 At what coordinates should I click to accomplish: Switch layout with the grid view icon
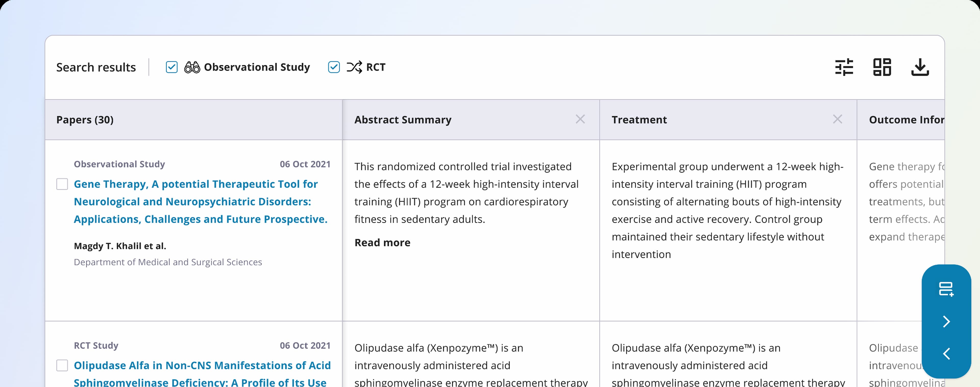pos(882,67)
